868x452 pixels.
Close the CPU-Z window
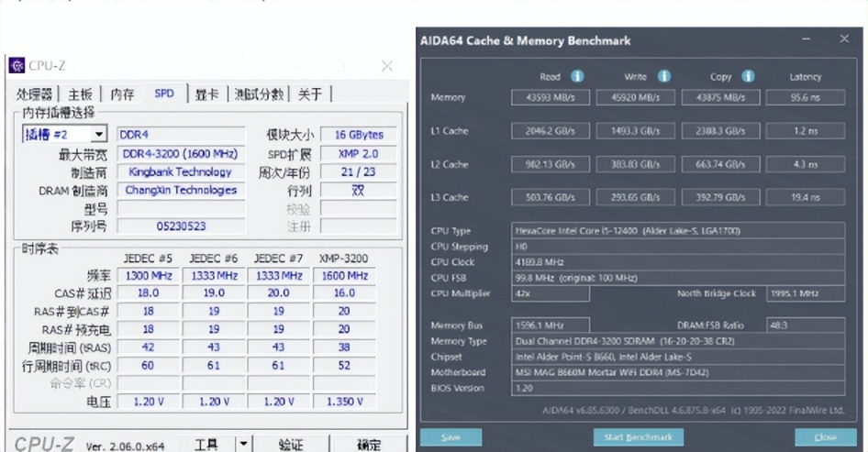pyautogui.click(x=387, y=66)
